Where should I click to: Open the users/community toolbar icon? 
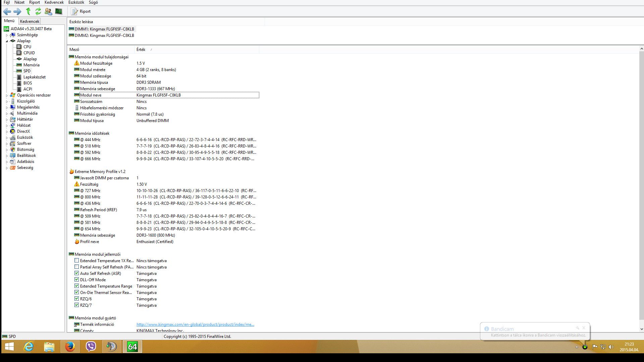[x=48, y=11]
